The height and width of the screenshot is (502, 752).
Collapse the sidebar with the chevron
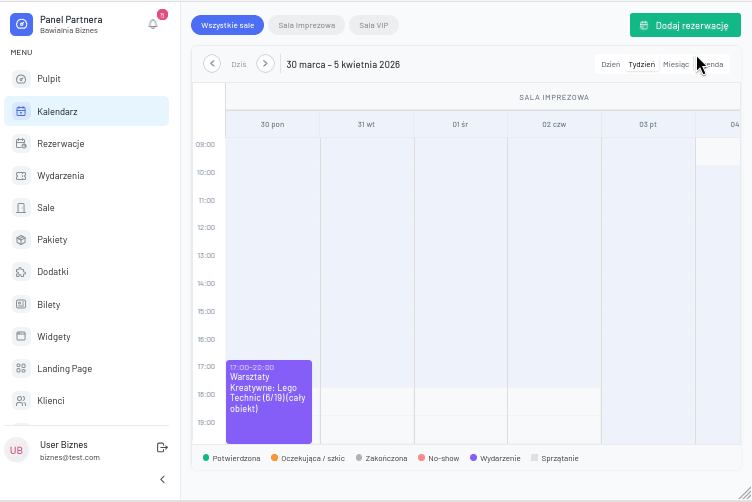(163, 480)
